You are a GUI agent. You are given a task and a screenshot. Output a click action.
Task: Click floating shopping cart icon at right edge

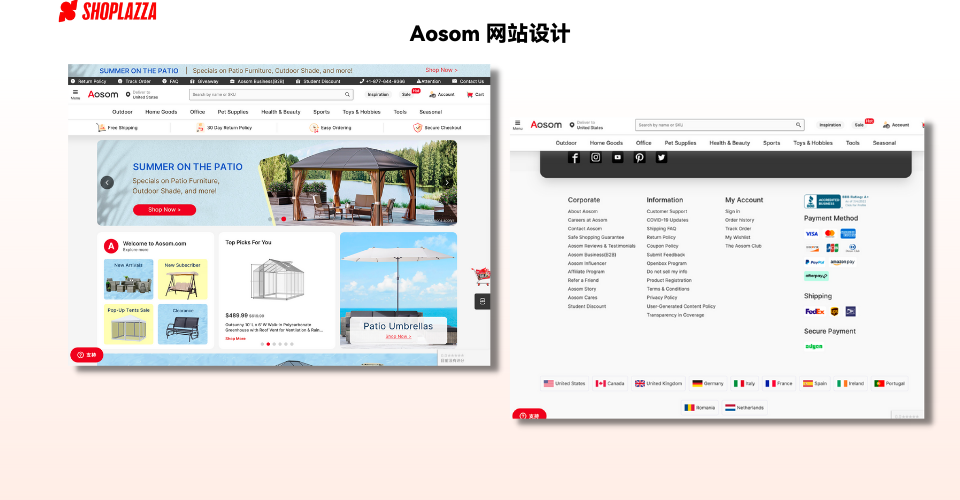click(x=481, y=277)
